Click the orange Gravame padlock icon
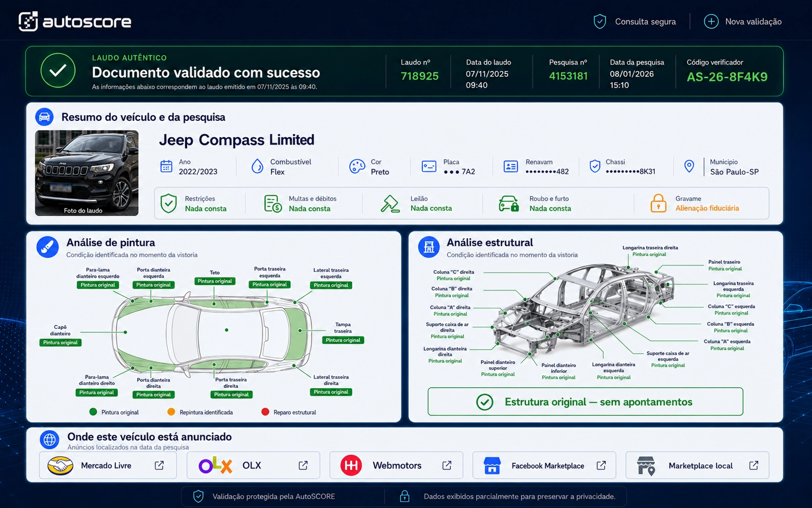This screenshot has height=508, width=812. pyautogui.click(x=658, y=203)
